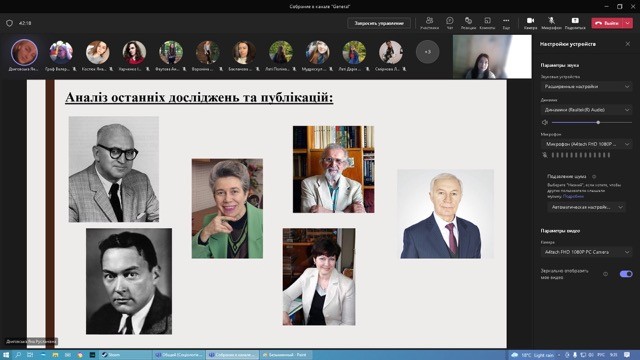The image size is (640, 360).
Task: Switch to the Paint taskbar window
Action: click(286, 355)
